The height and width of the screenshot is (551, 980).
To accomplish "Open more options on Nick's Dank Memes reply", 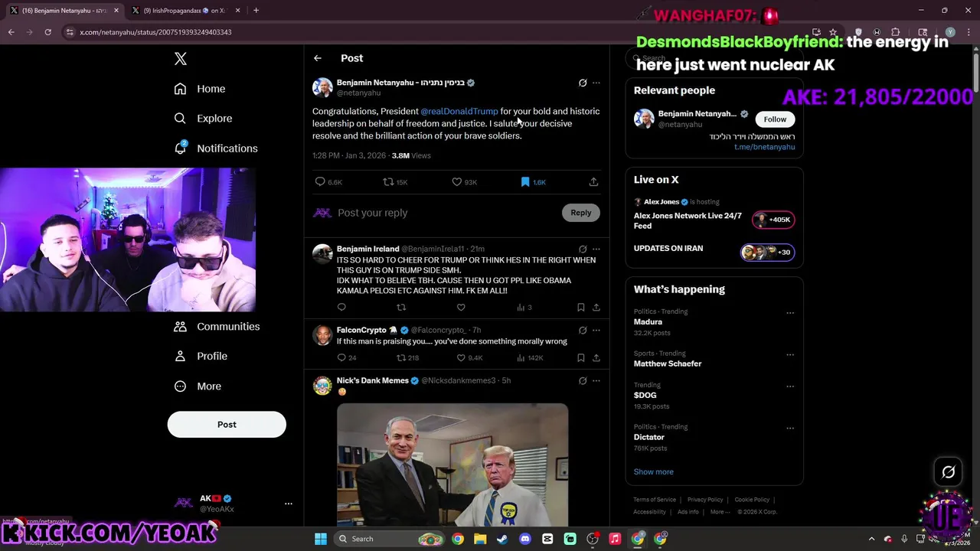I will click(596, 380).
